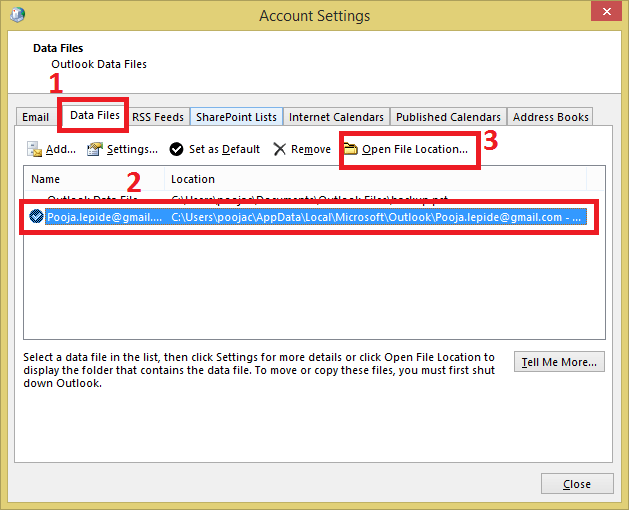Click the default checkmark icon beside Pooja.lepide@gmail
The image size is (629, 510).
tap(36, 216)
